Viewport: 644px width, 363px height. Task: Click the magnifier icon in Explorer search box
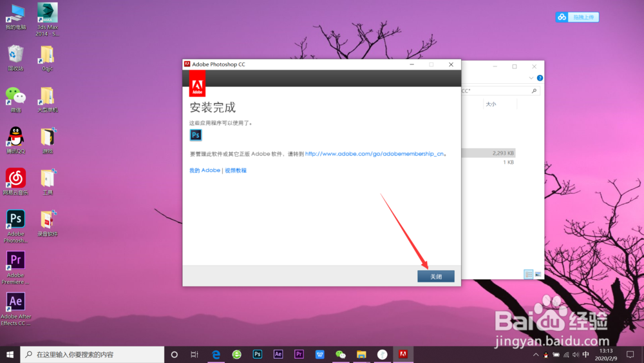[x=534, y=91]
